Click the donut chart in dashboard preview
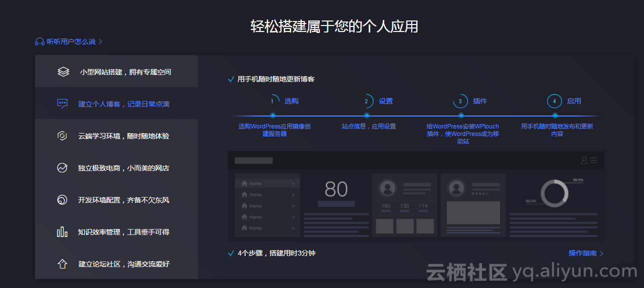This screenshot has height=288, width=644. tap(555, 193)
